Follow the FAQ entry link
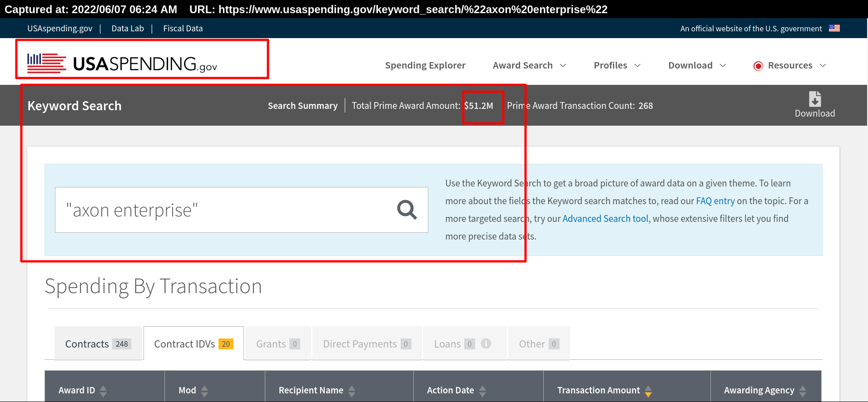This screenshot has height=402, width=868. 715,201
